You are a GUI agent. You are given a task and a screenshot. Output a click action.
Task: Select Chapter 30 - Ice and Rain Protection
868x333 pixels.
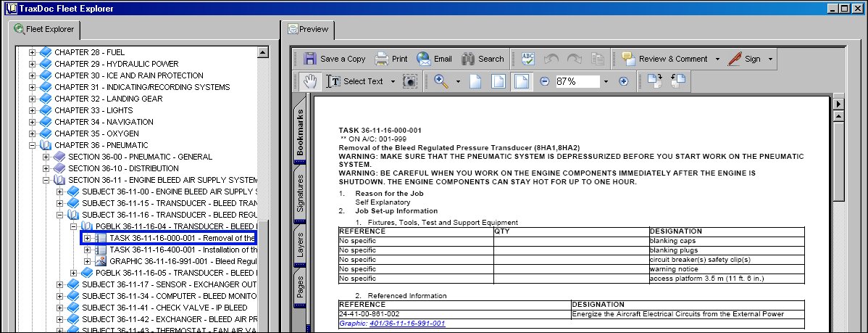coord(128,75)
